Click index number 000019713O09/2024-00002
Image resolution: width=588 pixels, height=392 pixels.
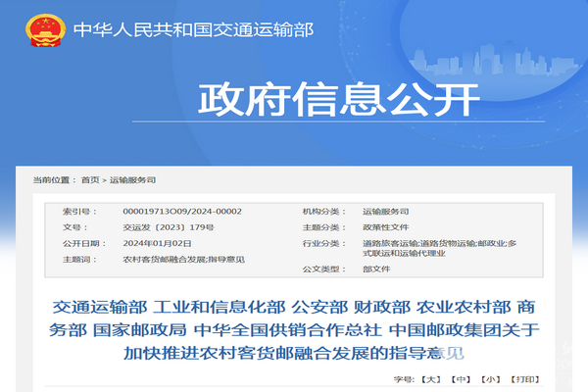[181, 211]
